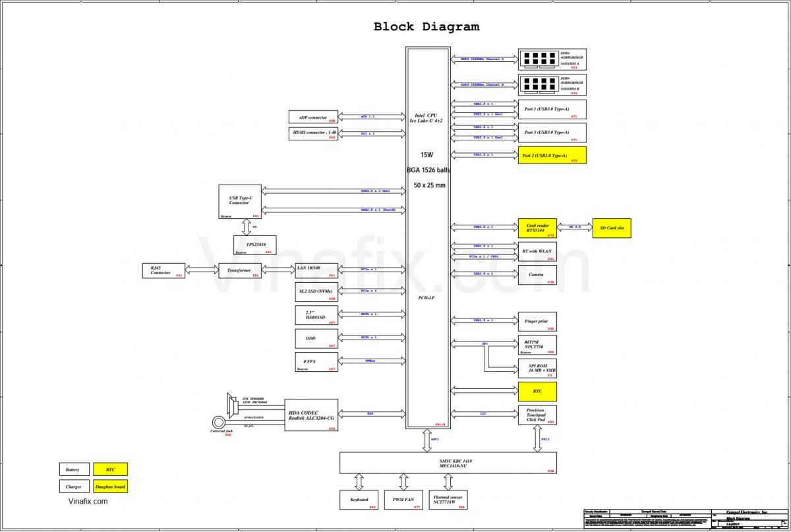This screenshot has height=532, width=791.
Task: Select the Block Diagram title
Action: point(426,27)
